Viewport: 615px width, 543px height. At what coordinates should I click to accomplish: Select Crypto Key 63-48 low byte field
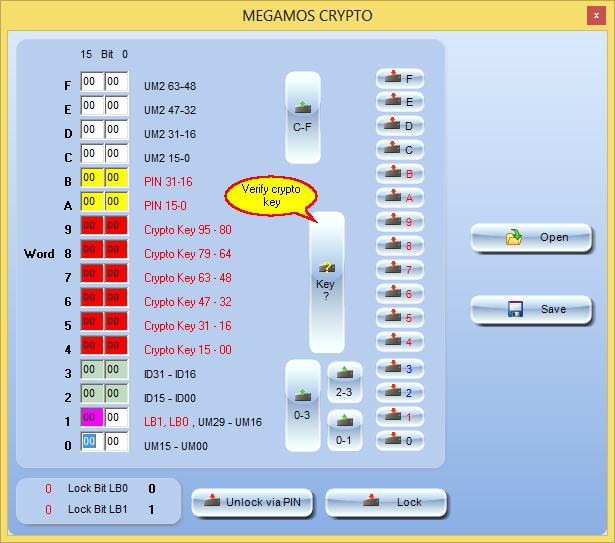pyautogui.click(x=116, y=273)
